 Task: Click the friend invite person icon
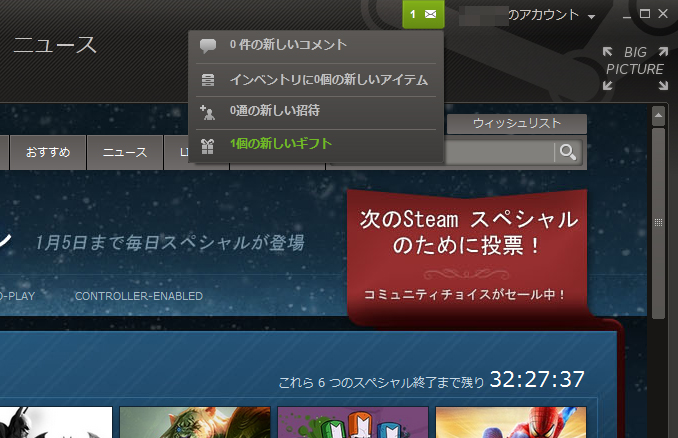pyautogui.click(x=208, y=111)
